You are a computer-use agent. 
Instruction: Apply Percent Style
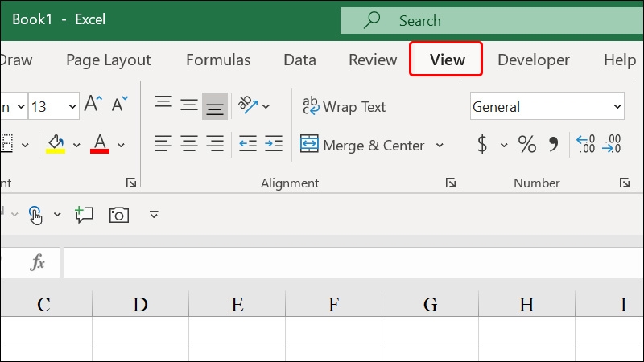[527, 144]
